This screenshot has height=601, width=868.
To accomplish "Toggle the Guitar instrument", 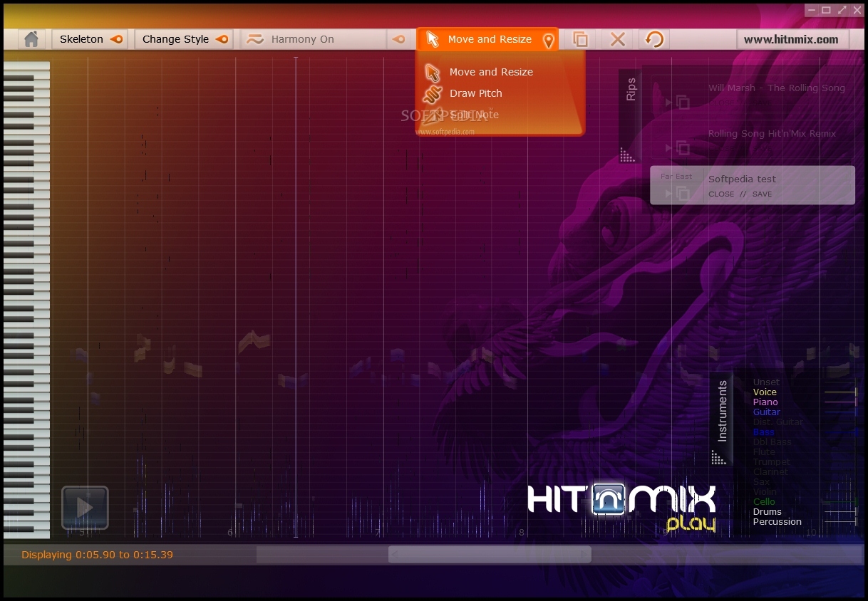I will coord(766,412).
